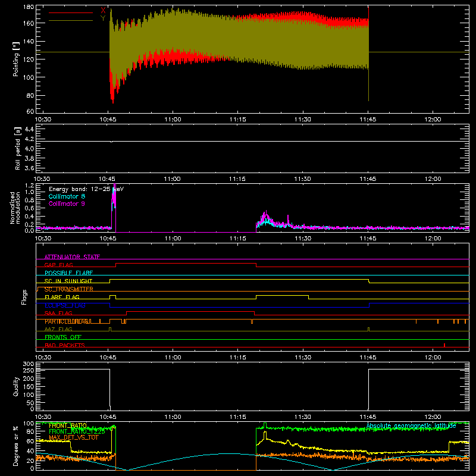Viewport: 476px width, 476px height.
Task: Click the Roll period axis title
Action: click(17, 148)
